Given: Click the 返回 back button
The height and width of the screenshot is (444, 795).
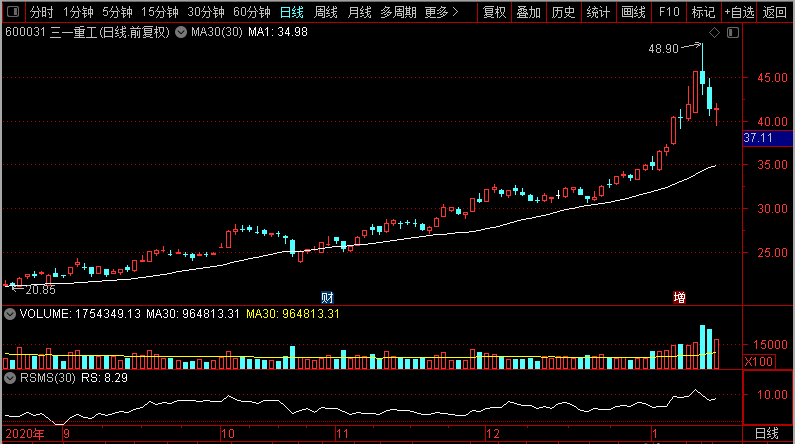Looking at the screenshot, I should pos(775,12).
